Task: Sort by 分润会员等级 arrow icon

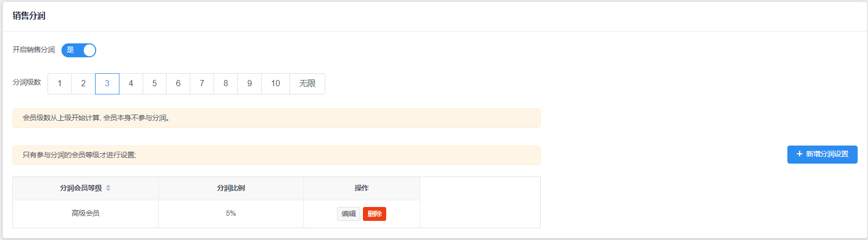Action: point(108,188)
